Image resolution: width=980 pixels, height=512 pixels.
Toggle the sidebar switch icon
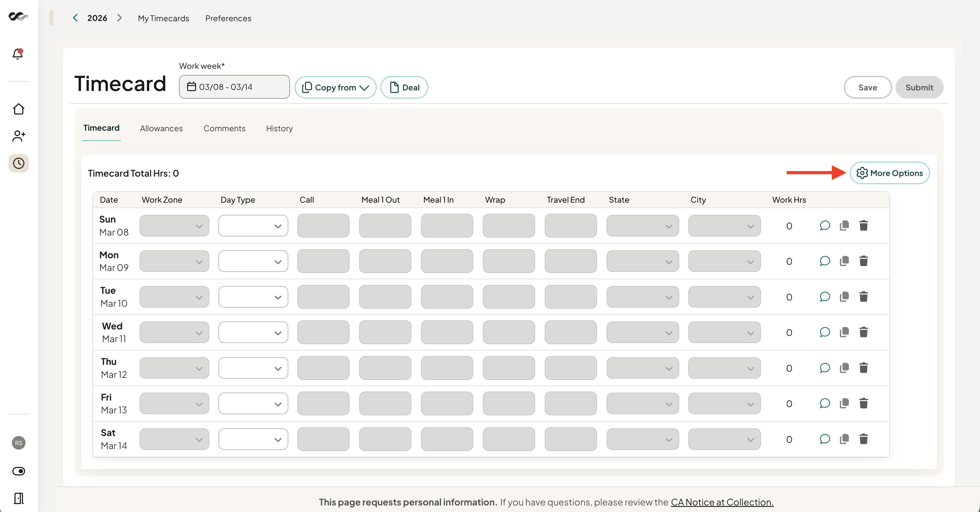(19, 471)
